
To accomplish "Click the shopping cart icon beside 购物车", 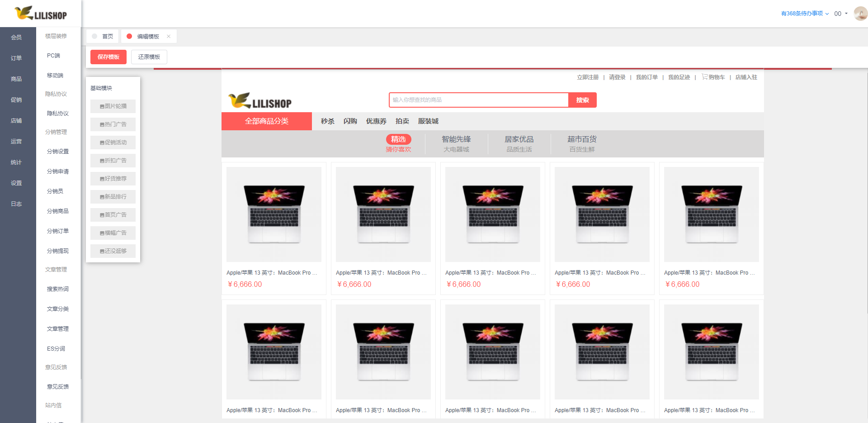I will 704,77.
